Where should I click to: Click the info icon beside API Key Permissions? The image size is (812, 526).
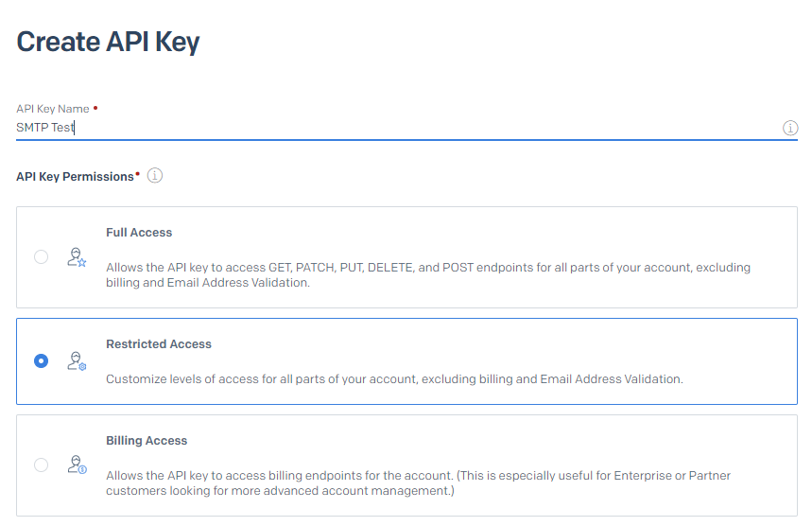pyautogui.click(x=155, y=176)
